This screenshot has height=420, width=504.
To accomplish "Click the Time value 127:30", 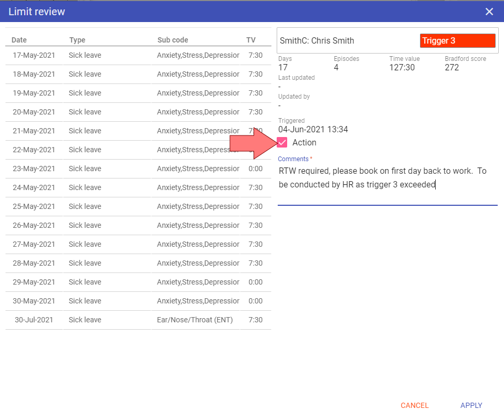I will tap(402, 67).
